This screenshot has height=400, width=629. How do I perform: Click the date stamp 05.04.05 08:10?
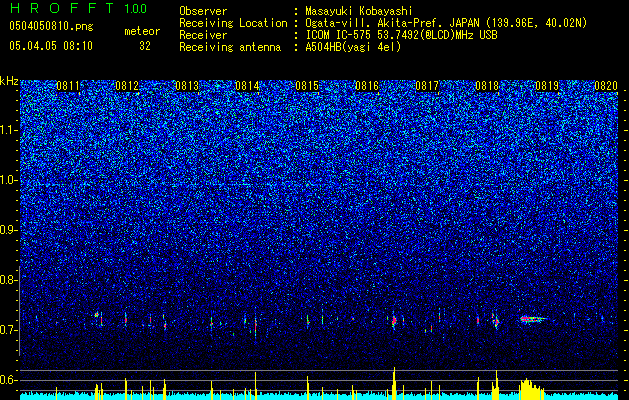click(51, 46)
